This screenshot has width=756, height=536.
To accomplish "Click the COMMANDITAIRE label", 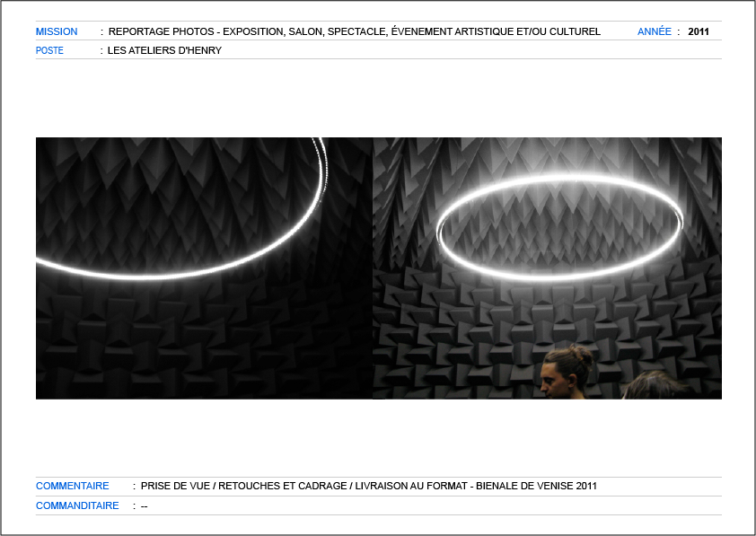I will (77, 505).
